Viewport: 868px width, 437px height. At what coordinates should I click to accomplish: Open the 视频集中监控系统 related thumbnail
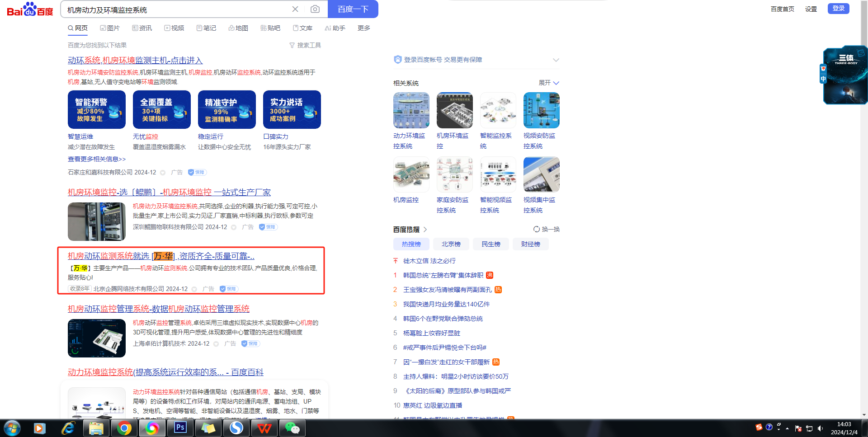pyautogui.click(x=542, y=174)
